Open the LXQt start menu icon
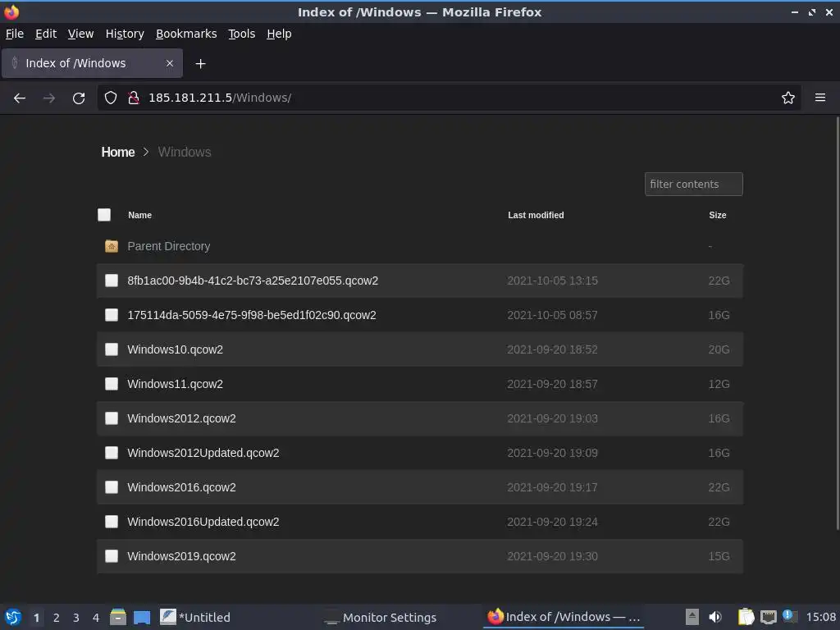Screen dimensions: 840x630 click(13, 617)
